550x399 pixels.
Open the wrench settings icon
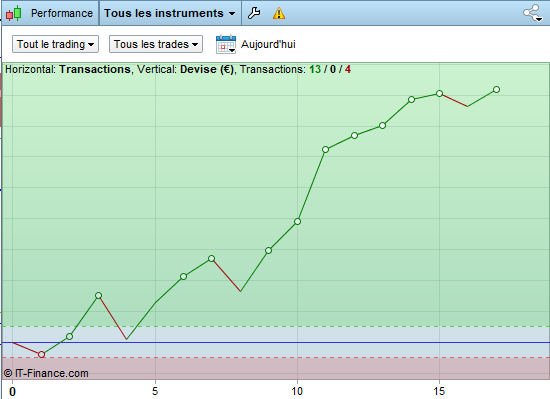254,13
